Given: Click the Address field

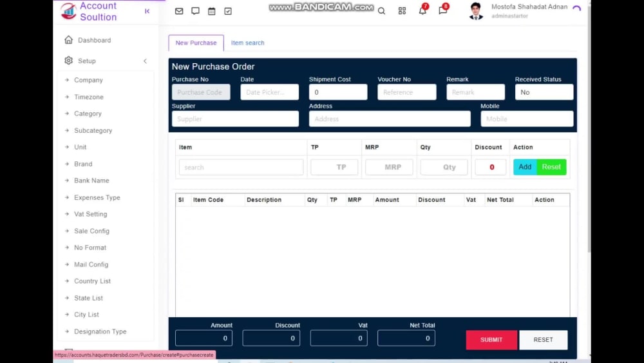Looking at the screenshot, I should coord(390,119).
